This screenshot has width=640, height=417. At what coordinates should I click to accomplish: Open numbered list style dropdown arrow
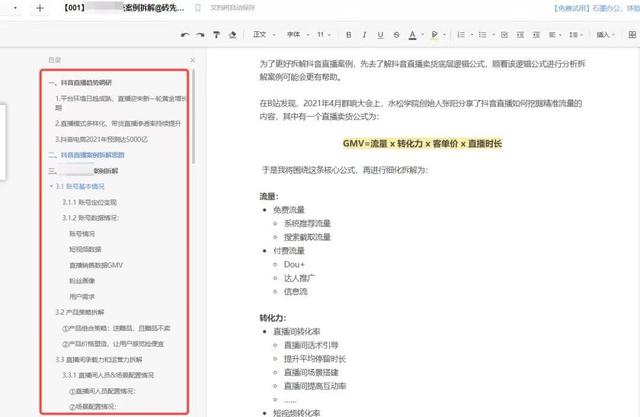(x=471, y=35)
